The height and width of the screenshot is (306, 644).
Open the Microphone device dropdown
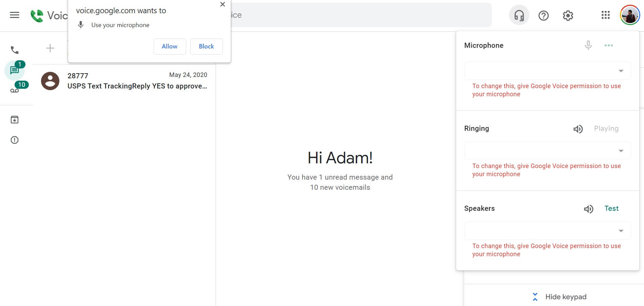point(547,71)
